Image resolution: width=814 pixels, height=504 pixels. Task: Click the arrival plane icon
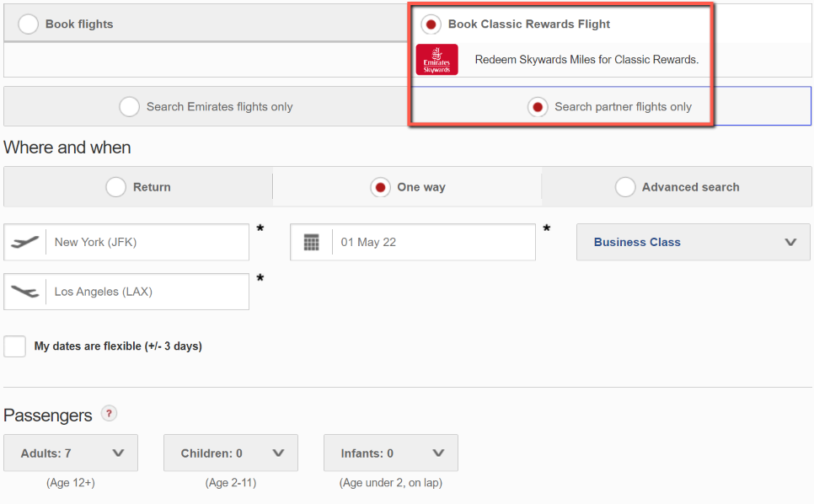(x=25, y=292)
